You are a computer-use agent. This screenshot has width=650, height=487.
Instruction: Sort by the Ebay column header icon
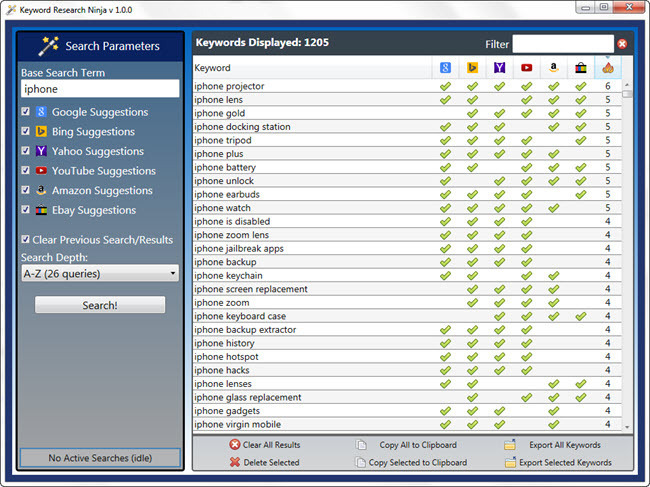pyautogui.click(x=581, y=68)
